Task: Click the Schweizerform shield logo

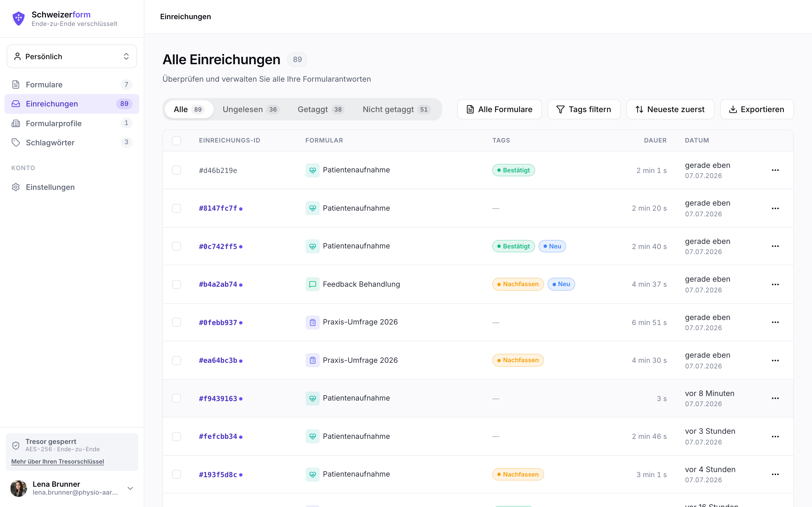Action: 18,18
